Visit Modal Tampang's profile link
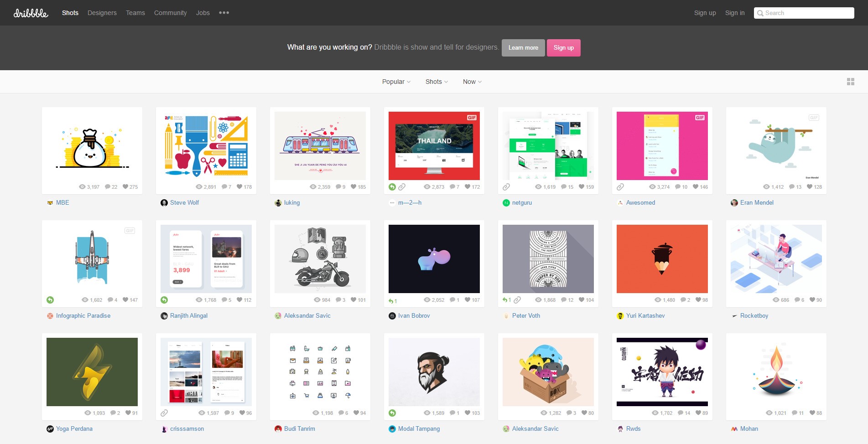 point(419,429)
